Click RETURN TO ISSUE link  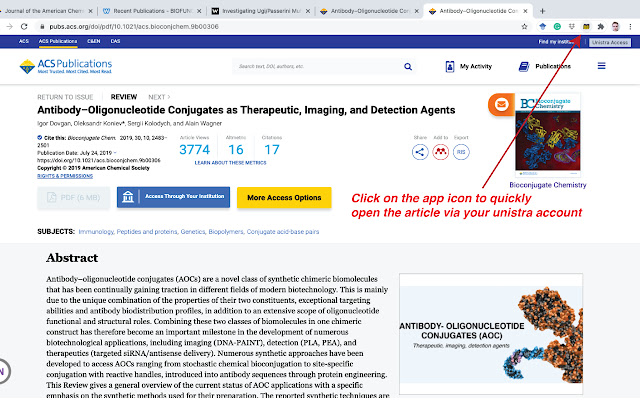point(65,97)
